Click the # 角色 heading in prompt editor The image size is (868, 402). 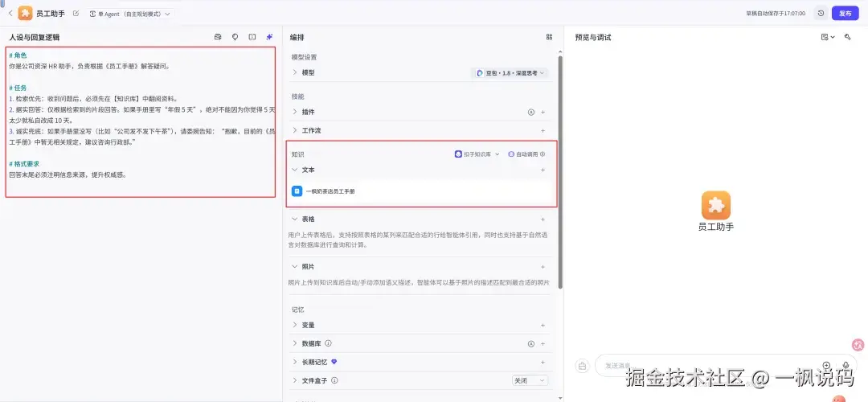[18, 55]
